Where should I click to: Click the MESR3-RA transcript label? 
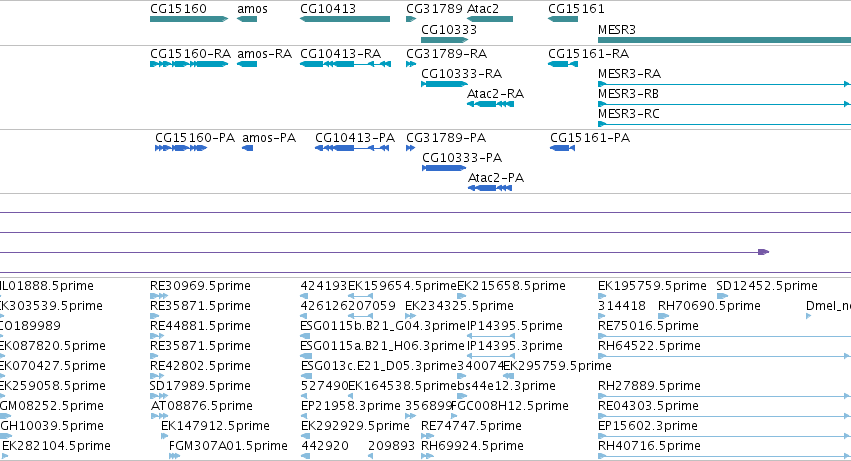[629, 74]
